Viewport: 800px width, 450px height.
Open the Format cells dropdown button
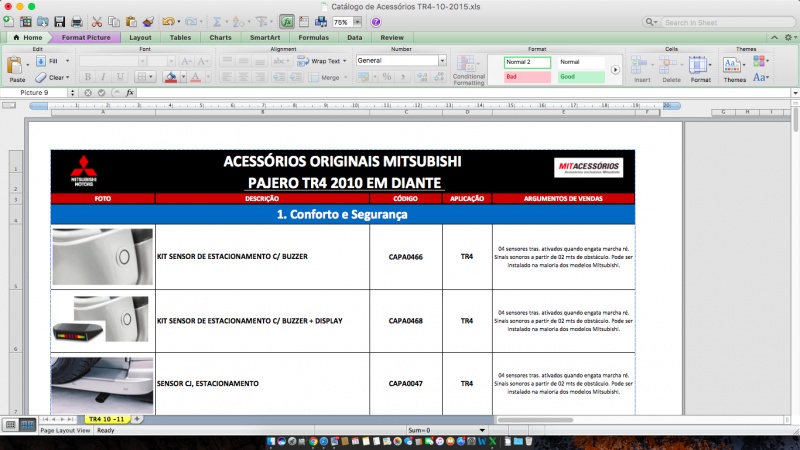tap(700, 69)
